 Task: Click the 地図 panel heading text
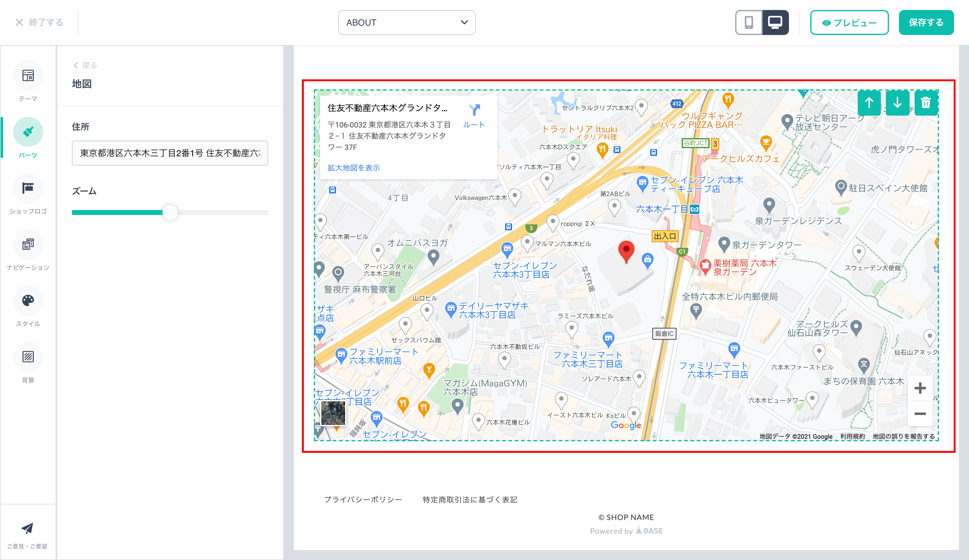click(x=82, y=84)
